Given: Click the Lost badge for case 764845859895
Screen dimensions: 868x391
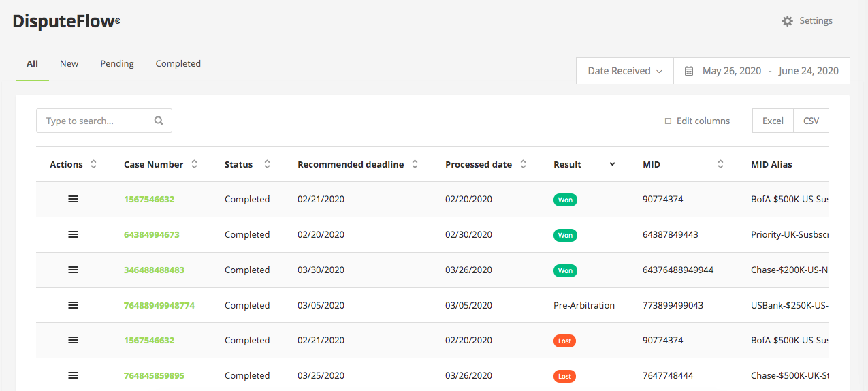Looking at the screenshot, I should 564,376.
